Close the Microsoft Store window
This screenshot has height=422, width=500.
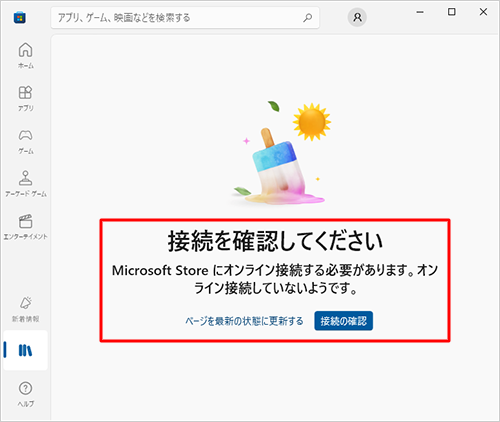(x=483, y=12)
